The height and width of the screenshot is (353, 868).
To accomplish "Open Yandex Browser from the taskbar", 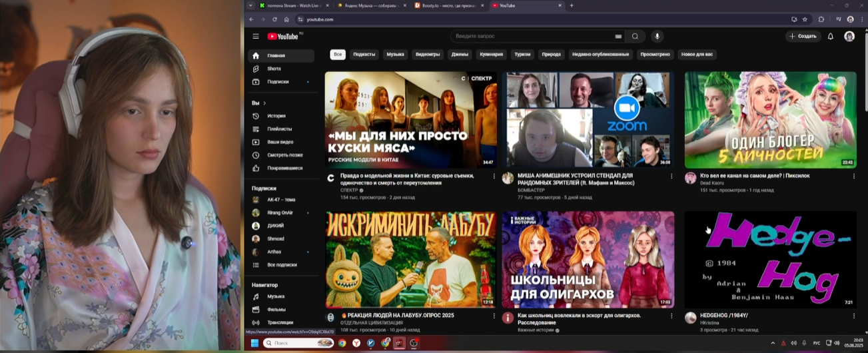I will (x=356, y=343).
